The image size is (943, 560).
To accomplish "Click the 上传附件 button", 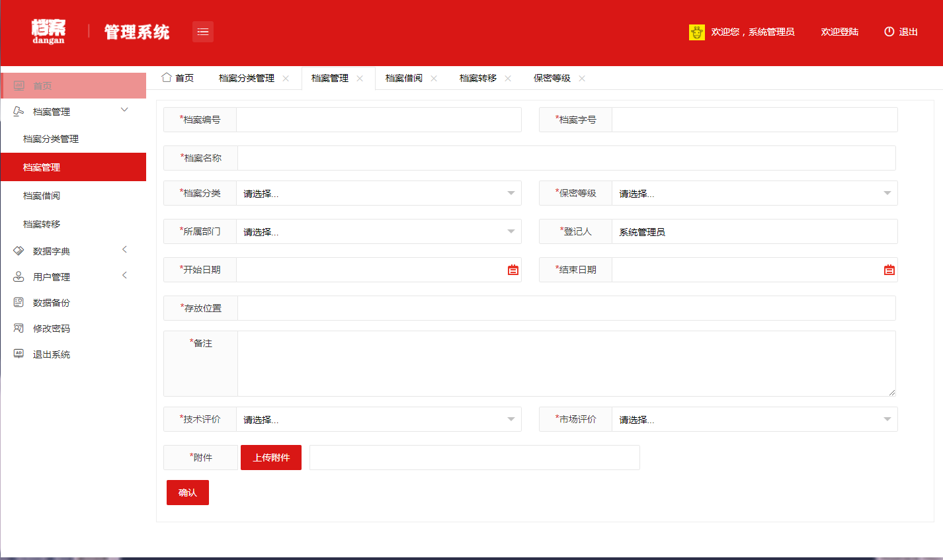I will (x=271, y=458).
